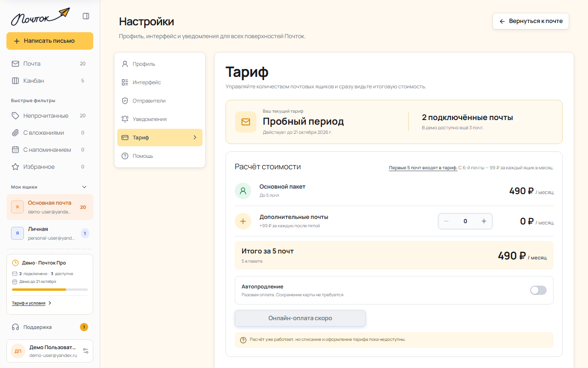588x368 pixels.
Task: Click the Первые 5 почт входят в тариф link
Action: coord(423,168)
